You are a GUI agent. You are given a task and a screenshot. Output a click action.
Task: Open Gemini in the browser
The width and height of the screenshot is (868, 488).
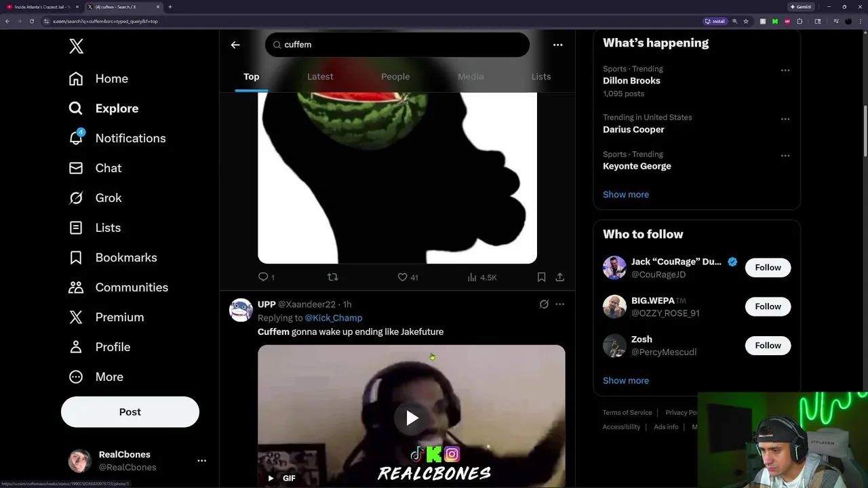pyautogui.click(x=800, y=7)
